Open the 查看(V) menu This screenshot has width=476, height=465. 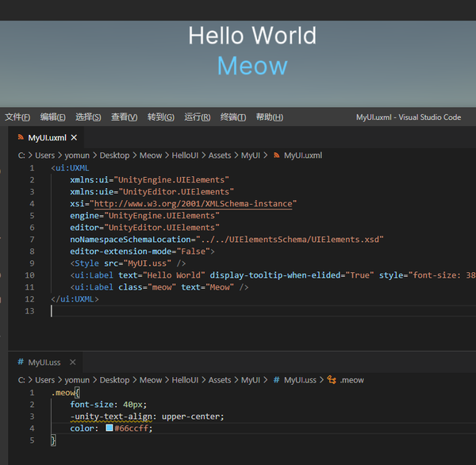coord(124,117)
